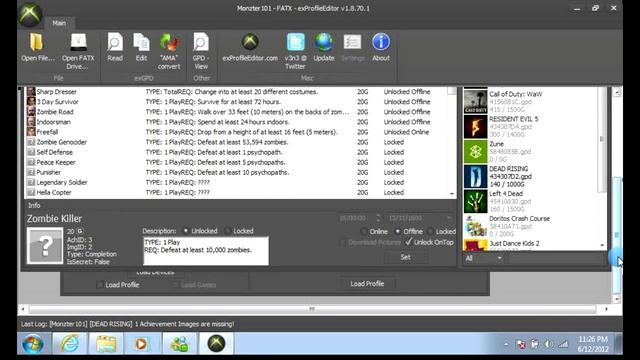Screen dimensions: 640x360
Task: Click in the achievement description text box
Action: tap(206, 251)
